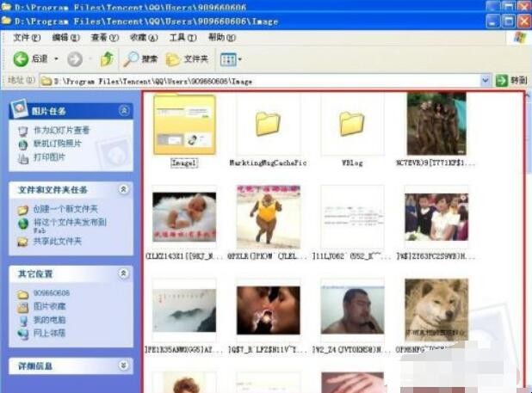
Task: Open the Views dropdown button
Action: click(x=231, y=59)
